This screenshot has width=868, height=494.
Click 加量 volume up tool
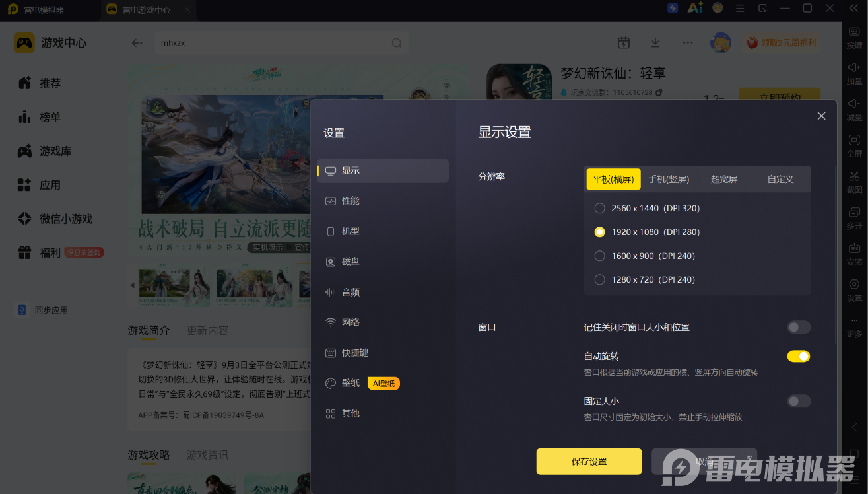click(854, 73)
